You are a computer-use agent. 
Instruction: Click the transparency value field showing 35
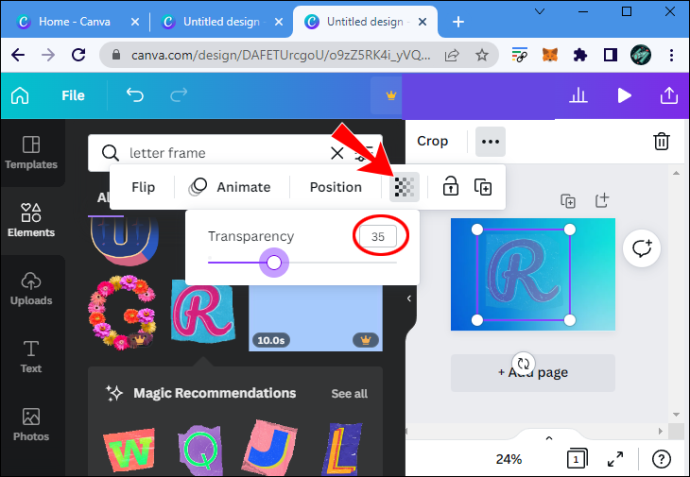378,237
